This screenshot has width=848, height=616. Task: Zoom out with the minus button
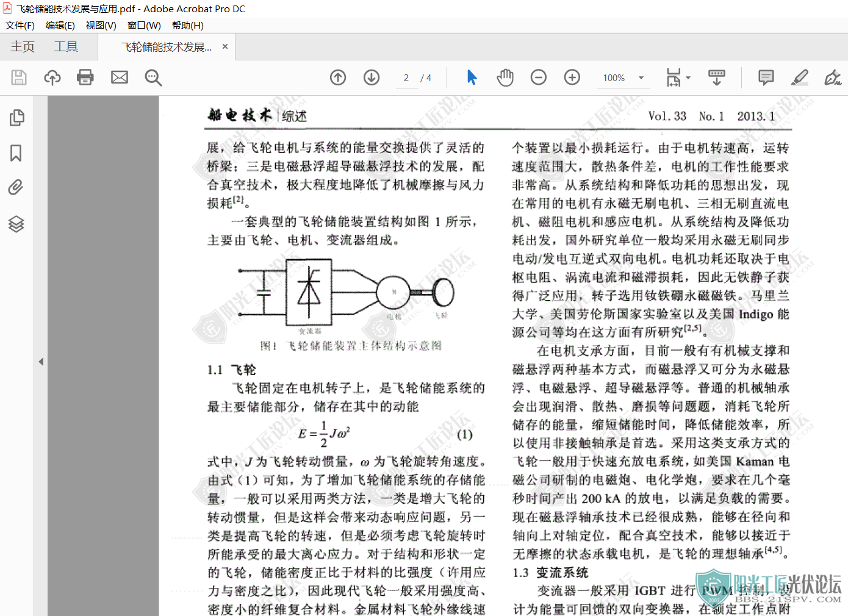[539, 77]
